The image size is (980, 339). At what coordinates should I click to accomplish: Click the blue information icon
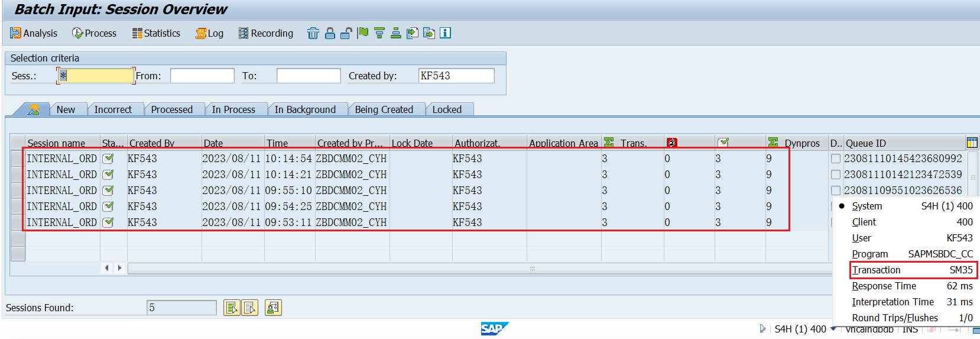point(446,33)
